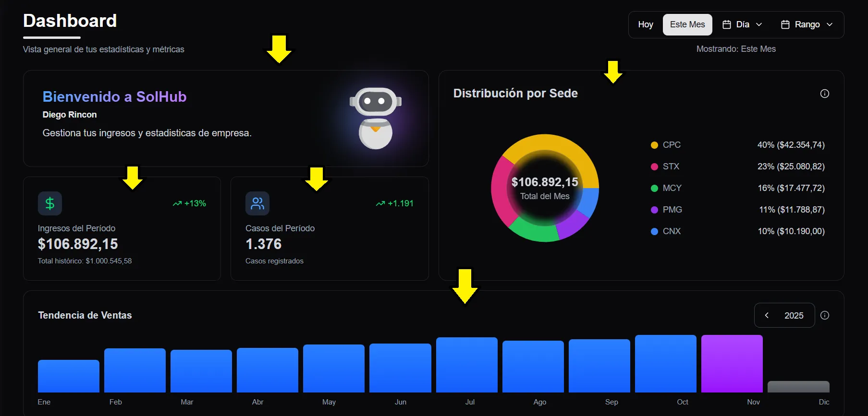This screenshot has height=416, width=868.
Task: Click the Sep bar in sales chart
Action: pyautogui.click(x=599, y=366)
